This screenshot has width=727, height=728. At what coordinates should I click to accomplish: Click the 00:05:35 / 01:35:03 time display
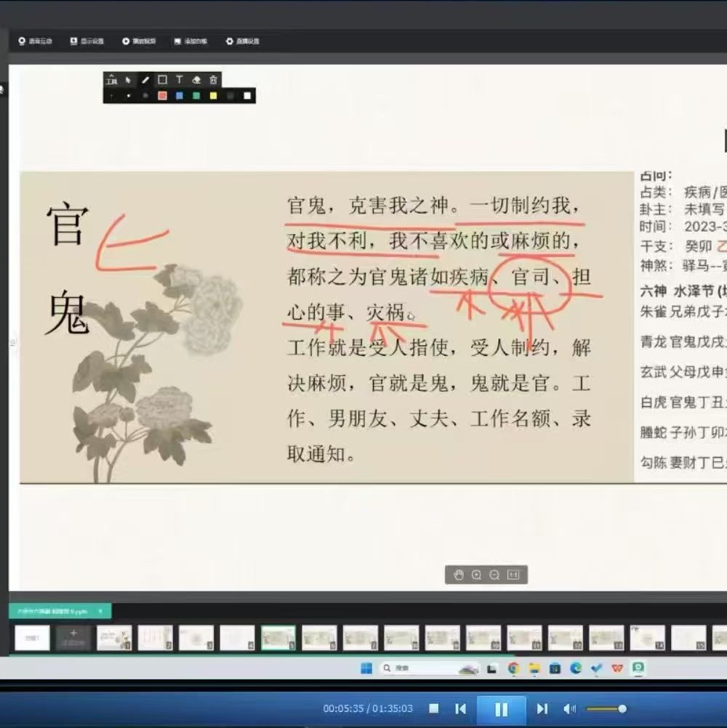pos(368,708)
